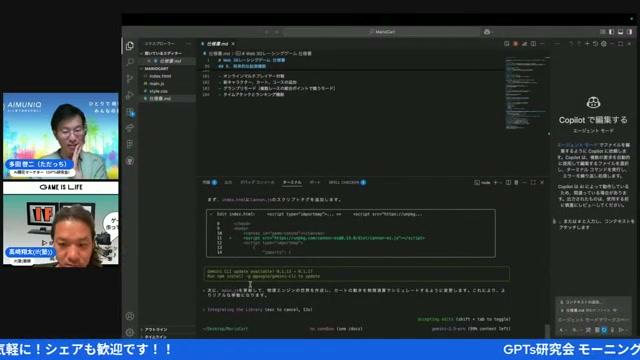The width and height of the screenshot is (640, 360).
Task: Collapse the 開いているエディター section
Action: tap(167, 53)
